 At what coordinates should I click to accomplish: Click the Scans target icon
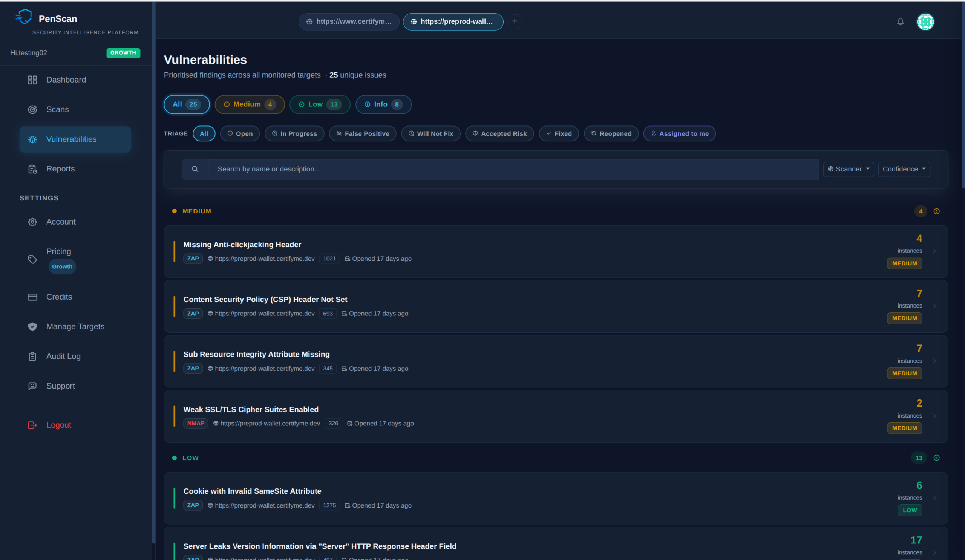click(x=32, y=109)
